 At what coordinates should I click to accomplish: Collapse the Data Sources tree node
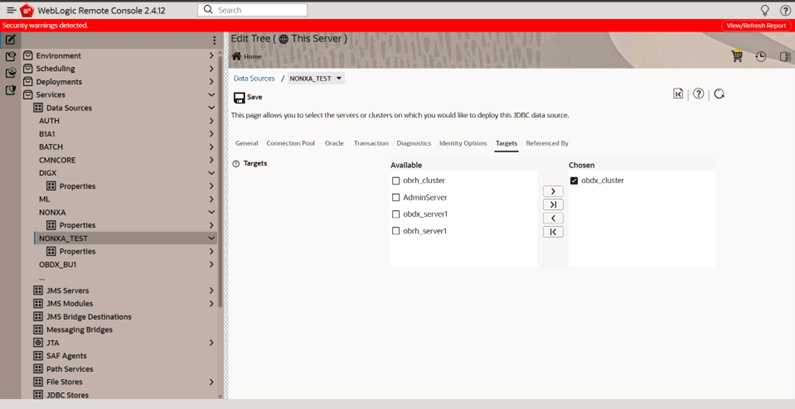tap(211, 108)
